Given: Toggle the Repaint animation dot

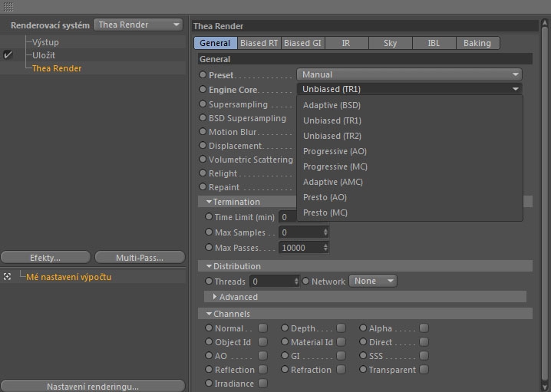Looking at the screenshot, I should click(x=203, y=186).
